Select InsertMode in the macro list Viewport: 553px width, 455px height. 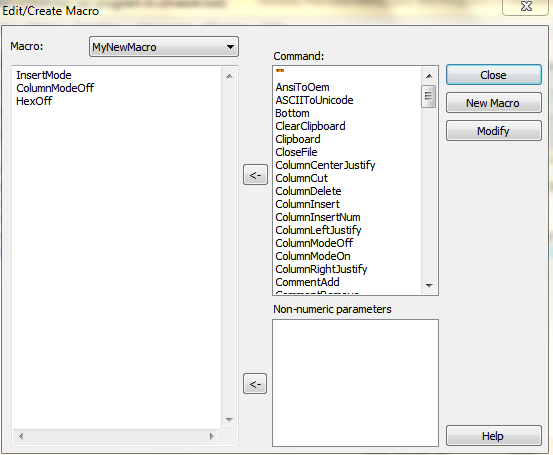pos(44,75)
